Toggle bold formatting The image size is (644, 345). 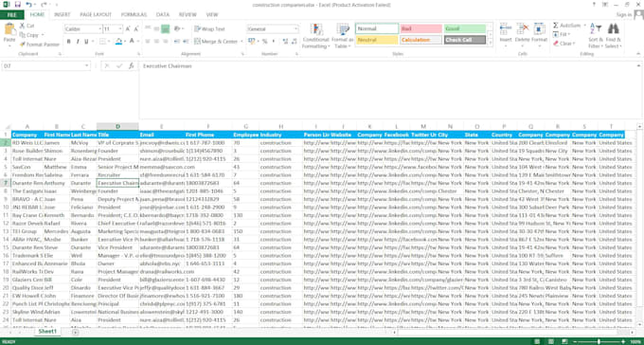point(68,42)
